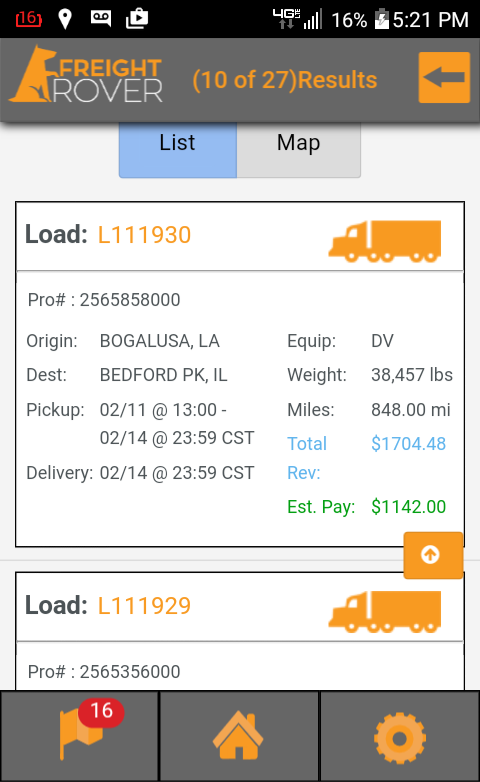Go to the Home screen icon
Screen dimensions: 480x782
pyautogui.click(x=239, y=736)
